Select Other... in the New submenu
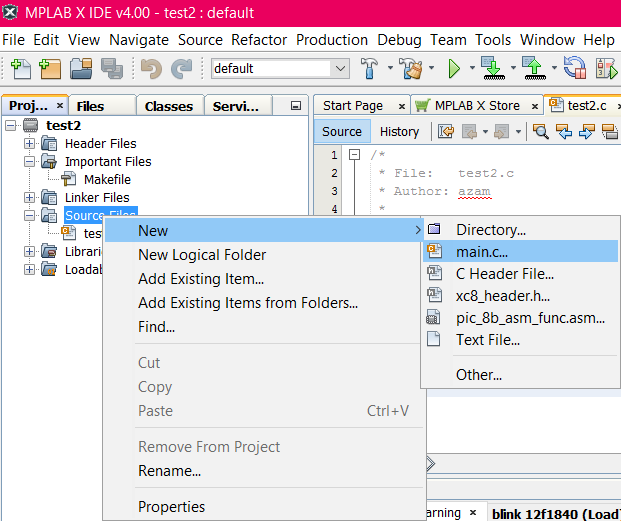The height and width of the screenshot is (521, 621). (520, 375)
